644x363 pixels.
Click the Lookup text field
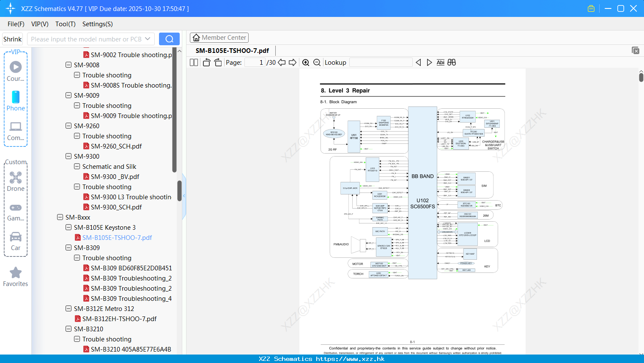[381, 63]
